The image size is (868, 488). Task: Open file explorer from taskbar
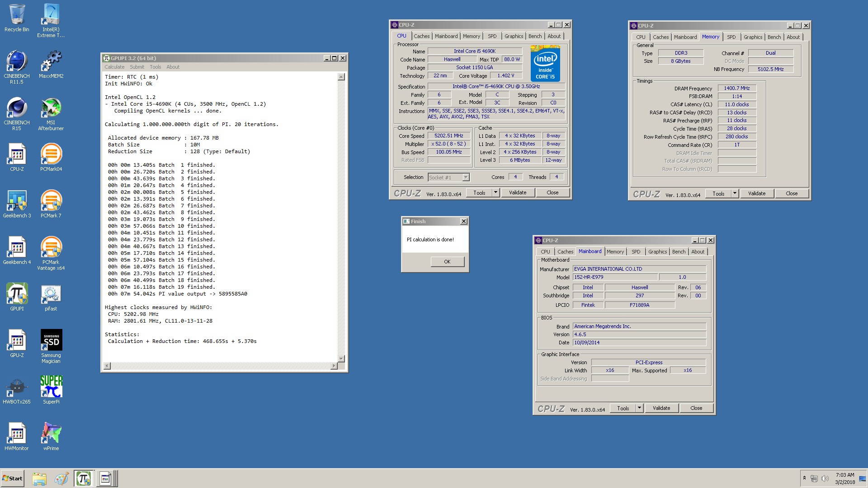pyautogui.click(x=39, y=479)
